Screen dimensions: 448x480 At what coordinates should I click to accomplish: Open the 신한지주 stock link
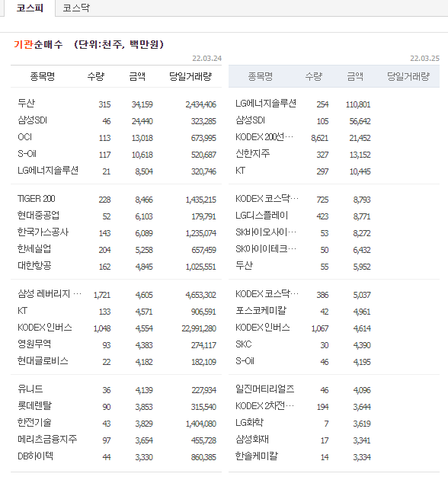(x=253, y=154)
